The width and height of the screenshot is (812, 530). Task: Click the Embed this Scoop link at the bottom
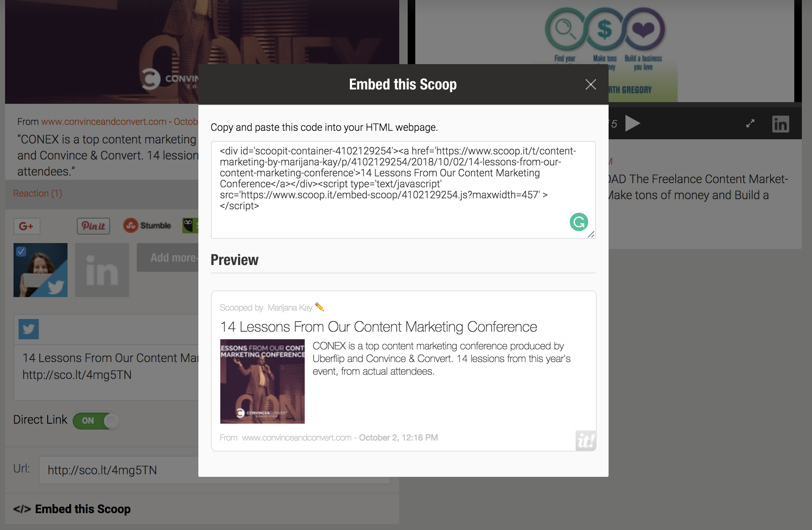tap(72, 509)
